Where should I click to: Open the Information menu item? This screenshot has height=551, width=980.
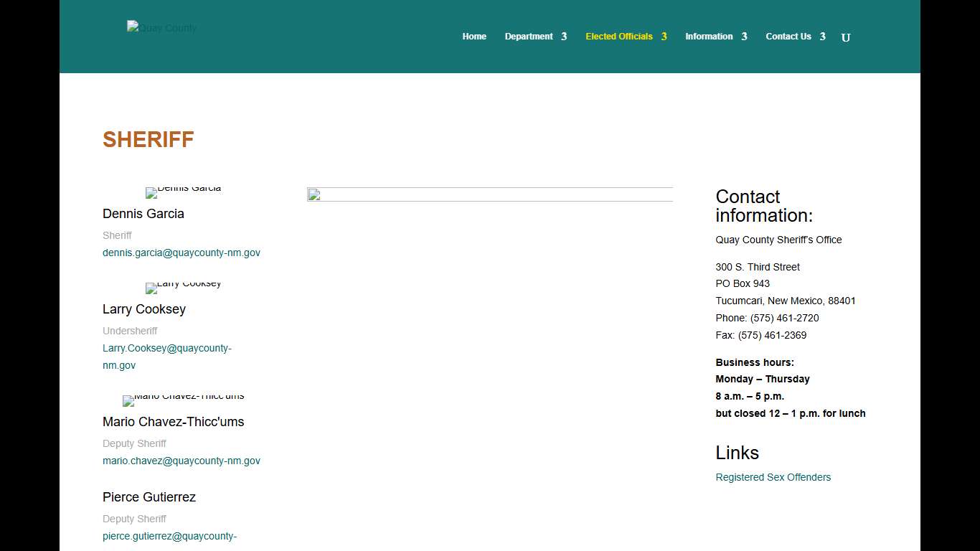[709, 37]
